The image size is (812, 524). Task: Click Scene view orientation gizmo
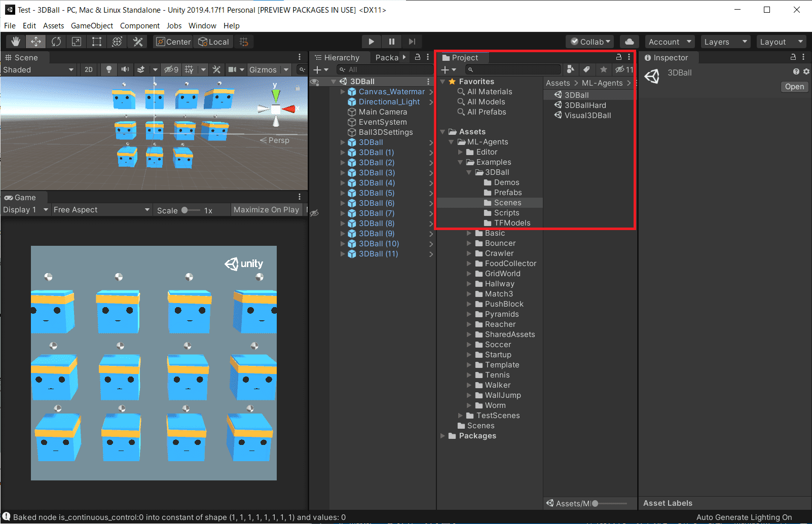pyautogui.click(x=276, y=108)
